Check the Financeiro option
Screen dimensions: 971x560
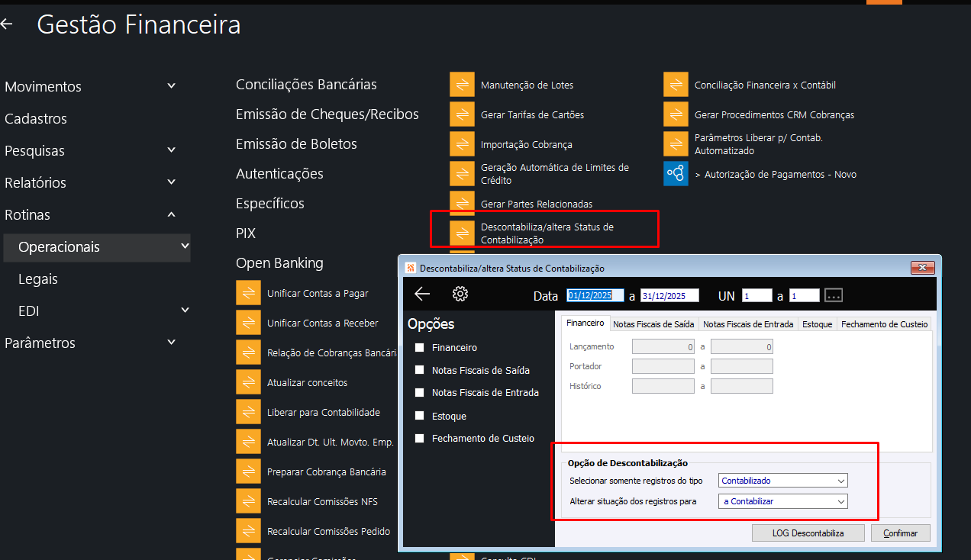(x=419, y=347)
